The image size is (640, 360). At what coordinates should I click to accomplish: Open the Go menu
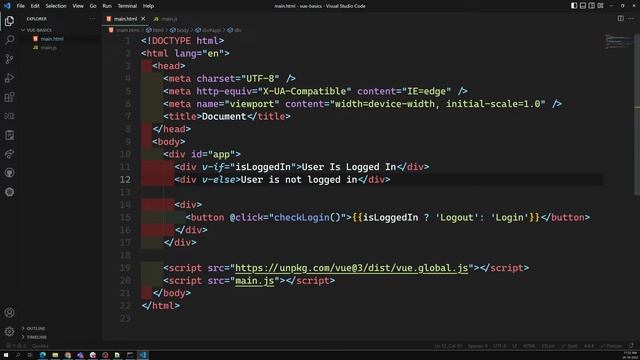point(93,6)
